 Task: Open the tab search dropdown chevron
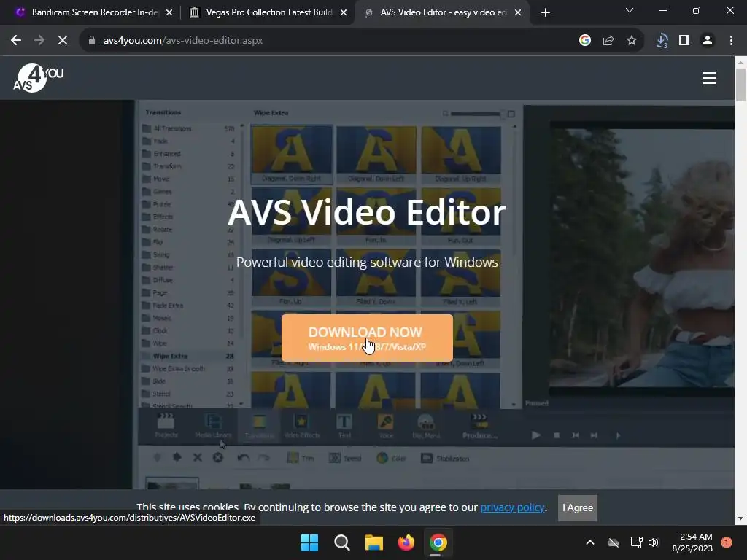pyautogui.click(x=630, y=10)
